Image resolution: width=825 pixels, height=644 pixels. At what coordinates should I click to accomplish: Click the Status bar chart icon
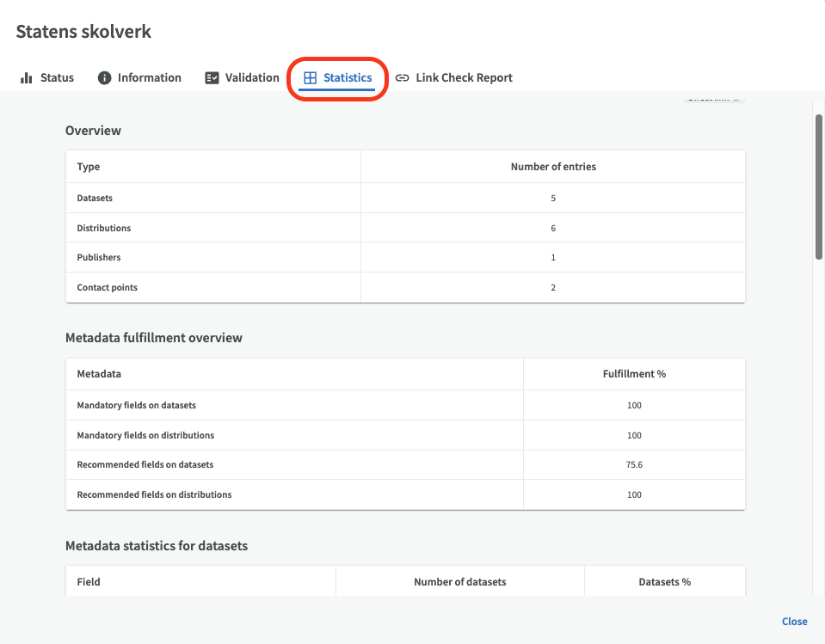point(27,78)
